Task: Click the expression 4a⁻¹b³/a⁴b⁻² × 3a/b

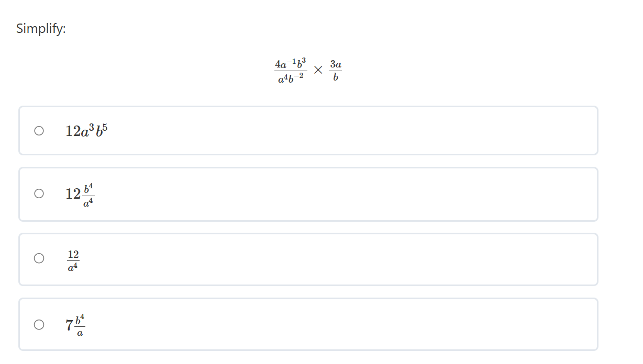Action: [x=308, y=71]
